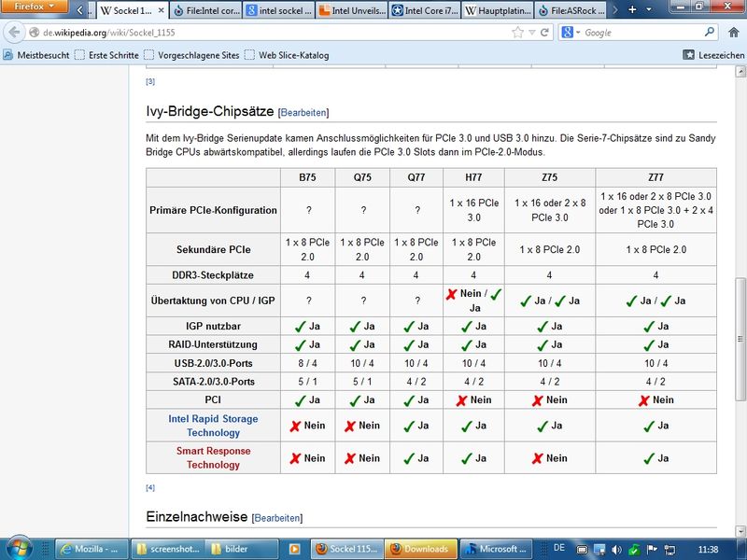Click the media player taskbar icon
Screen dimensions: 747x560
[x=294, y=549]
